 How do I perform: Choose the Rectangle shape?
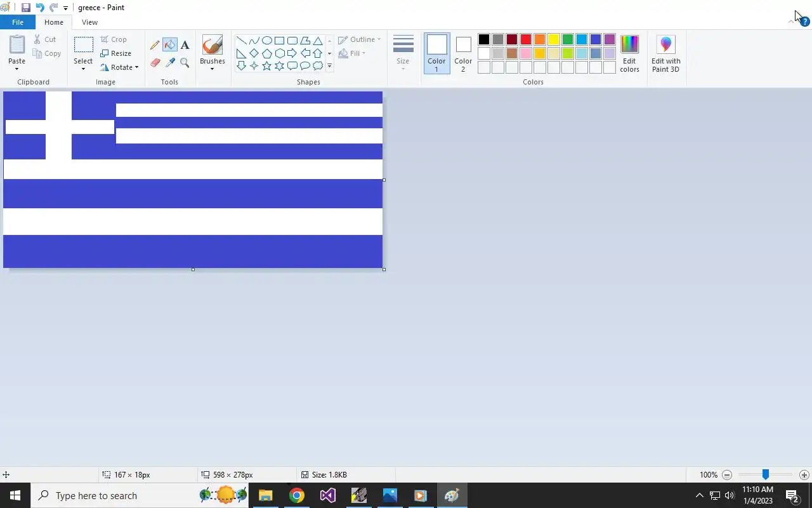(279, 41)
